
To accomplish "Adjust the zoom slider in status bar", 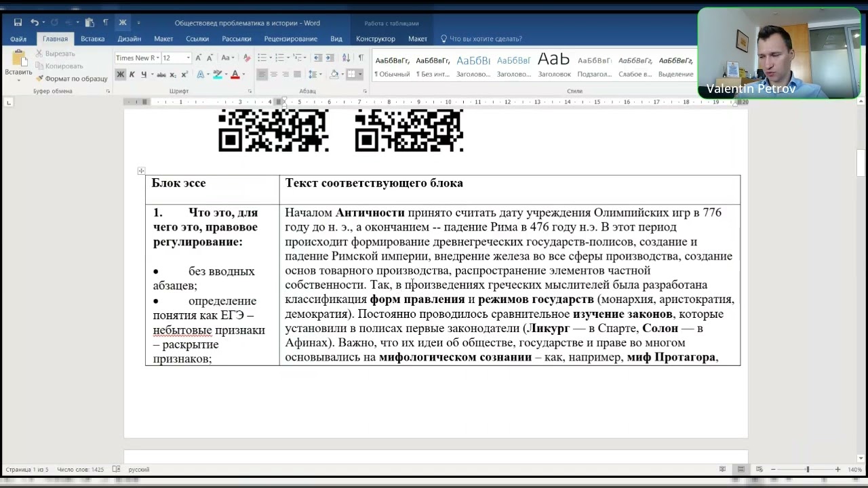I will pos(807,469).
